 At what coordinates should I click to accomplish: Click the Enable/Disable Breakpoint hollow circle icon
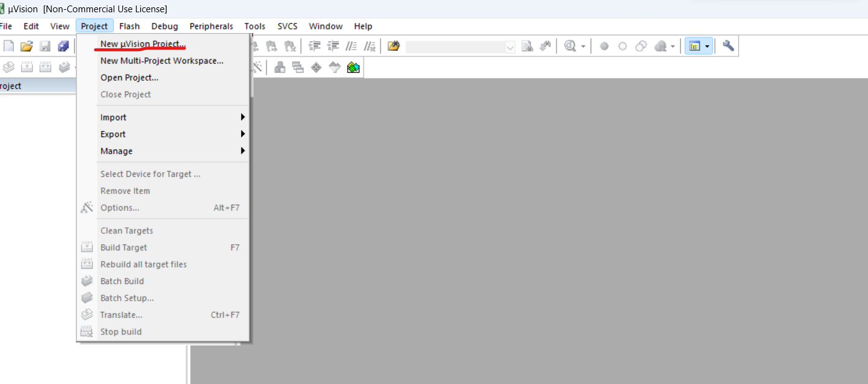623,46
